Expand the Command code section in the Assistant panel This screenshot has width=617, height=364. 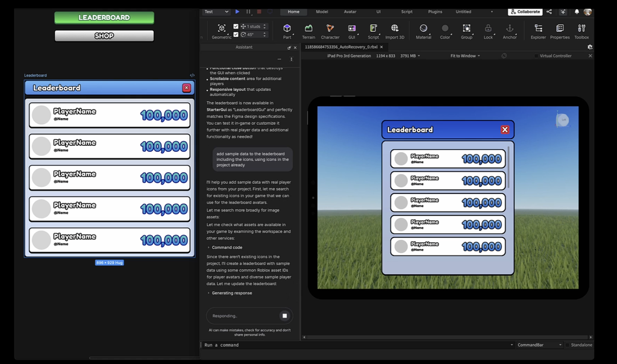pos(227,248)
